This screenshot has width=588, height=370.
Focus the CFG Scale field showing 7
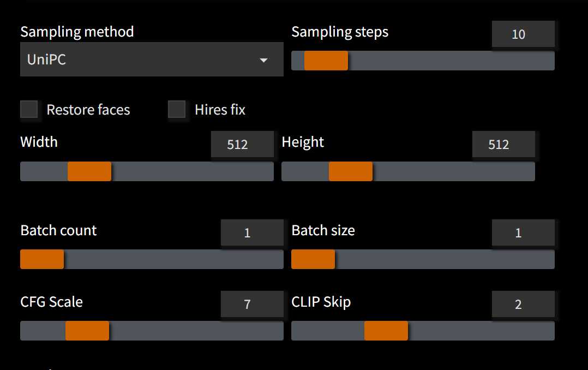pyautogui.click(x=252, y=304)
